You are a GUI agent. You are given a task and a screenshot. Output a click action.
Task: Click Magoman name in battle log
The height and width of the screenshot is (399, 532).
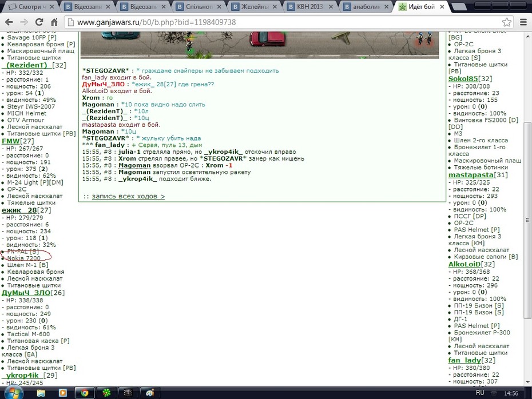pyautogui.click(x=134, y=165)
